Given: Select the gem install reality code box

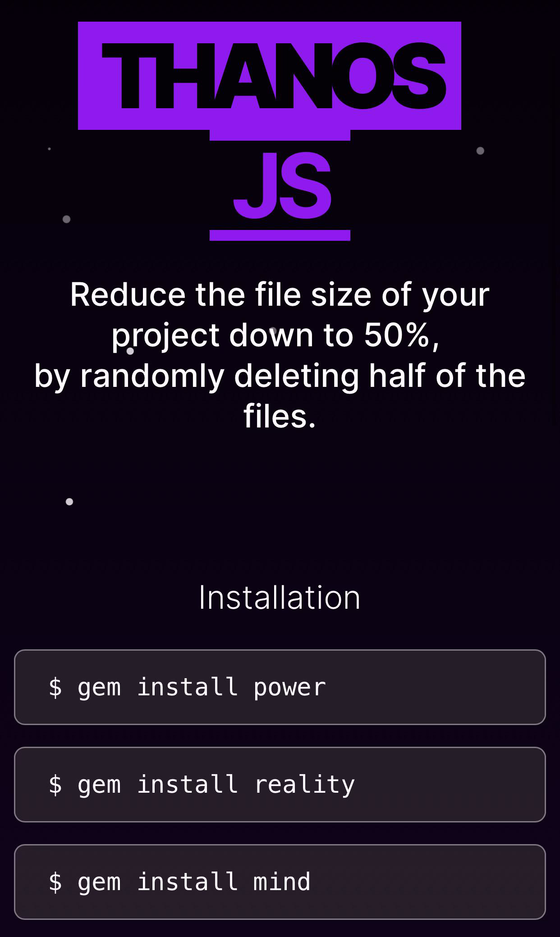Looking at the screenshot, I should coord(280,785).
